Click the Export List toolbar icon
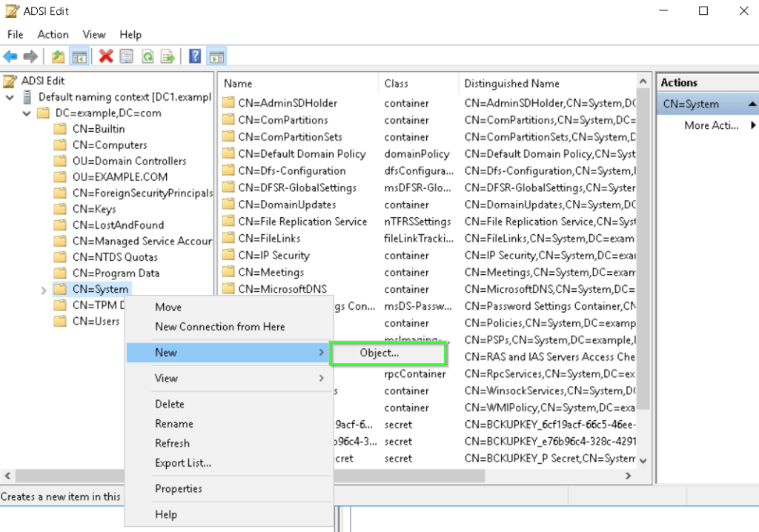Screen dimensions: 759x532 pyautogui.click(x=168, y=56)
